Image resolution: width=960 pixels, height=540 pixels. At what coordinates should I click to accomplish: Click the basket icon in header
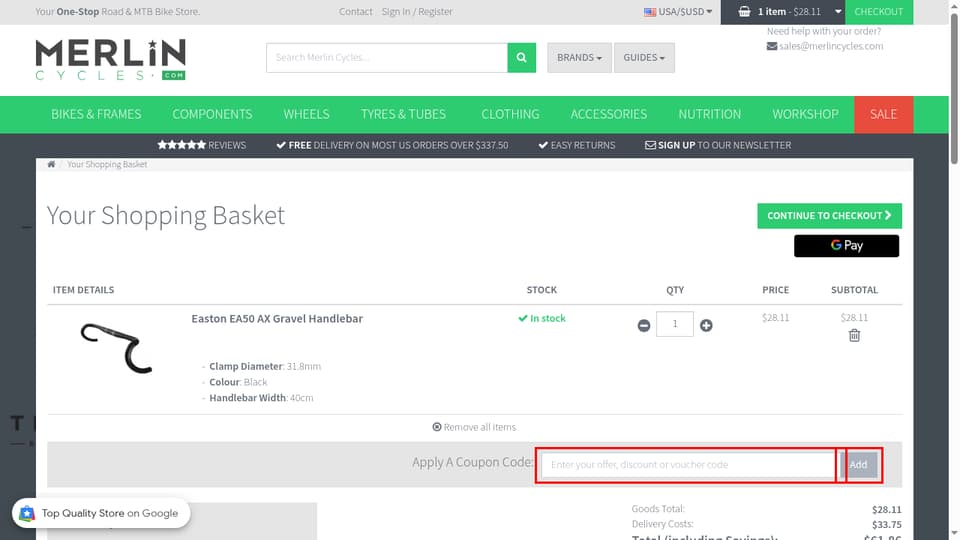tap(744, 12)
